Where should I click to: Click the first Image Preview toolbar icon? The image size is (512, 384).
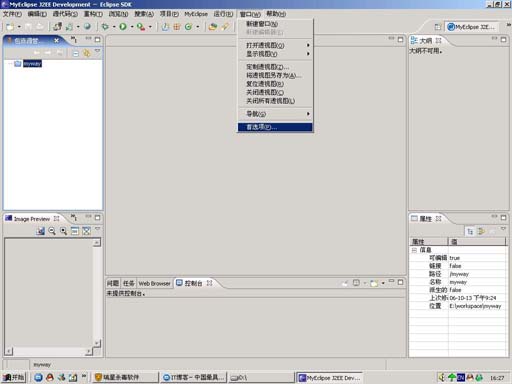[x=40, y=231]
